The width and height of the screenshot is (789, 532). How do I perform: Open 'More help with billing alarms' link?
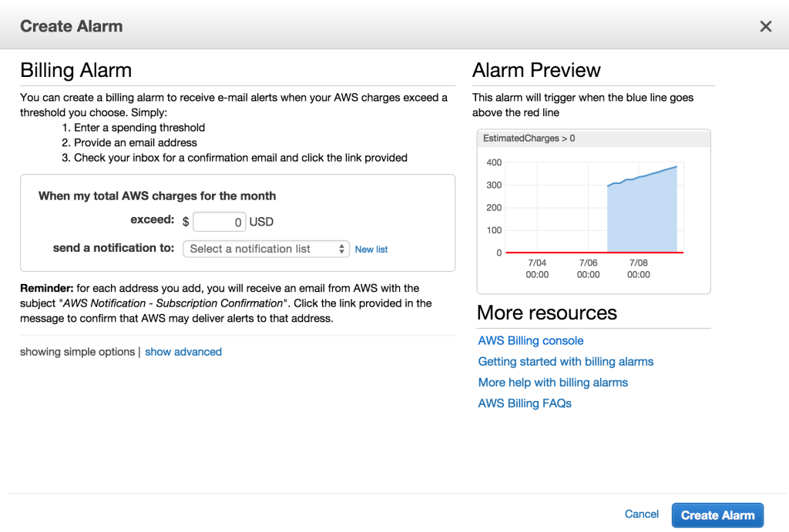[x=553, y=383]
